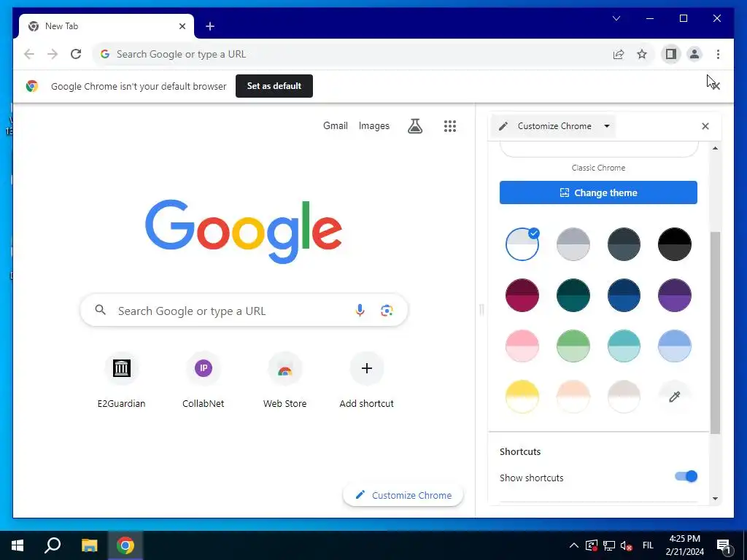747x560 pixels.
Task: Click the address bar omnibox
Action: click(352, 54)
